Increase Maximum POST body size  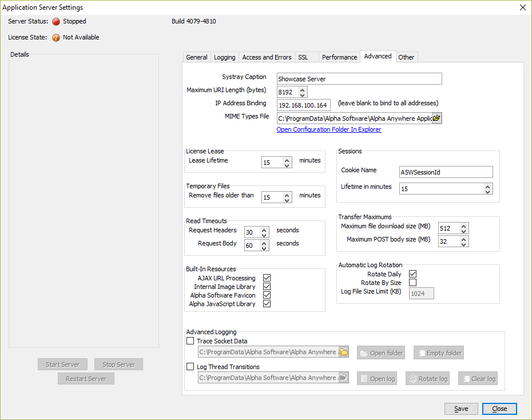[x=464, y=239]
